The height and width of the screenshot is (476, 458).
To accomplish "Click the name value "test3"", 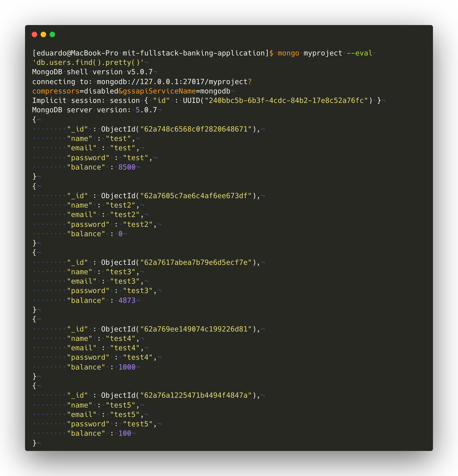I will (x=121, y=272).
